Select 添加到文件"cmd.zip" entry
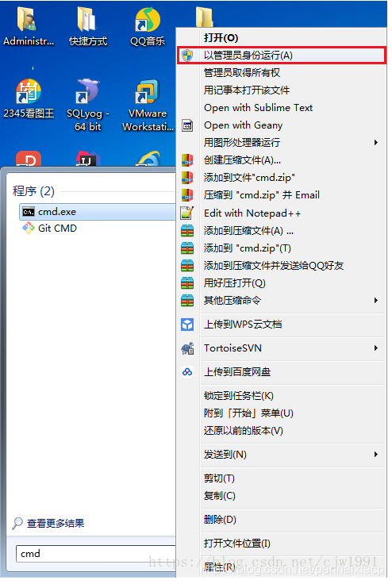 pos(283,179)
